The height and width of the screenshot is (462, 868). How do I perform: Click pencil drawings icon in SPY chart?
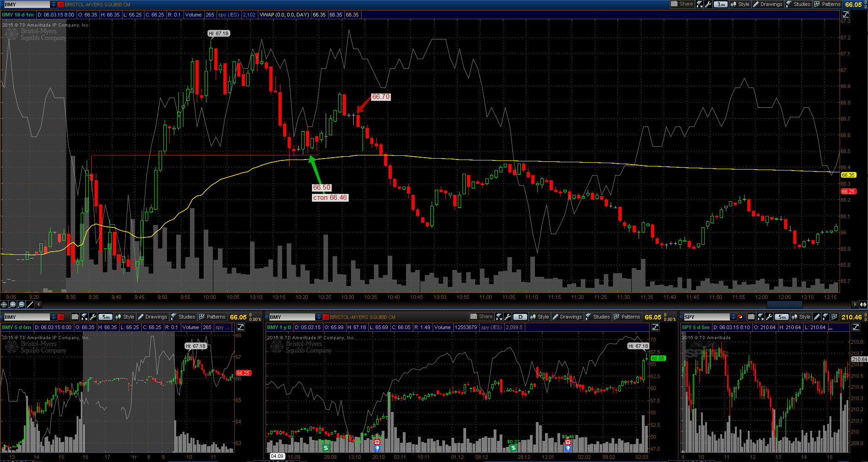817,317
